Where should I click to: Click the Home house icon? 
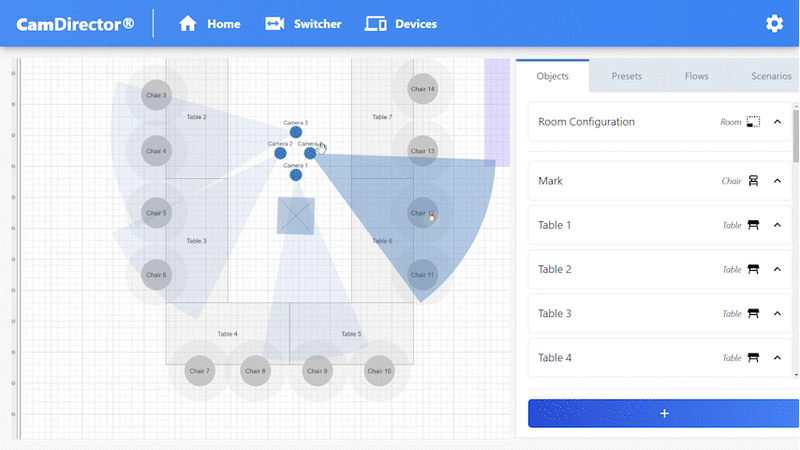pos(187,23)
